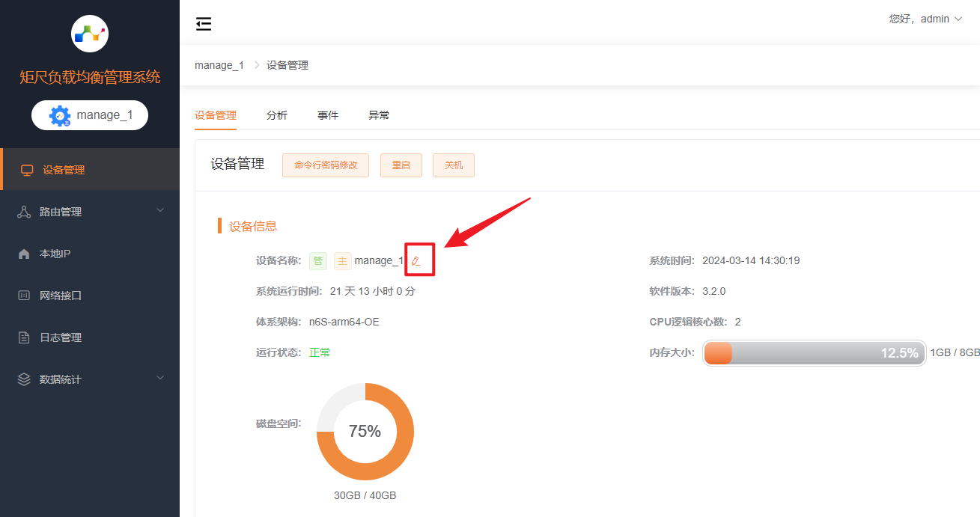Click the 内存大小 memory usage bar

pos(815,352)
